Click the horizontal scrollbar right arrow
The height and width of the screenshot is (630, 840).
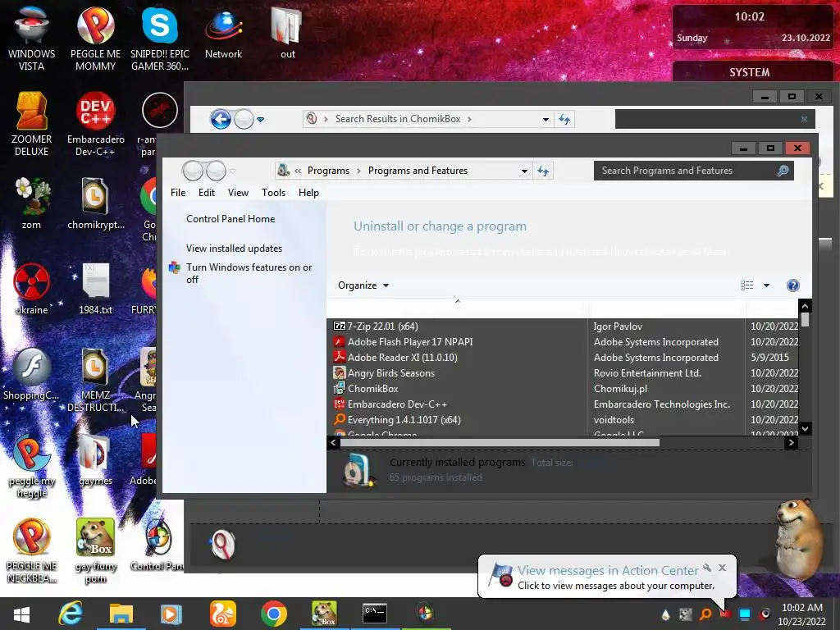tap(791, 442)
